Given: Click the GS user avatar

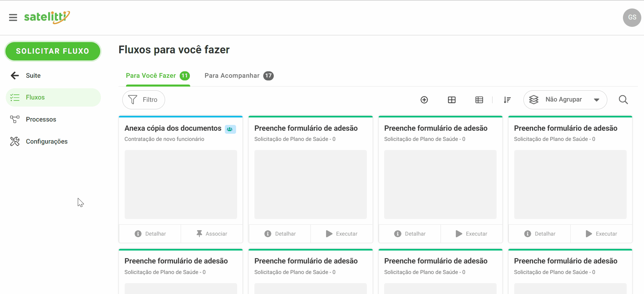Looking at the screenshot, I should [x=632, y=17].
